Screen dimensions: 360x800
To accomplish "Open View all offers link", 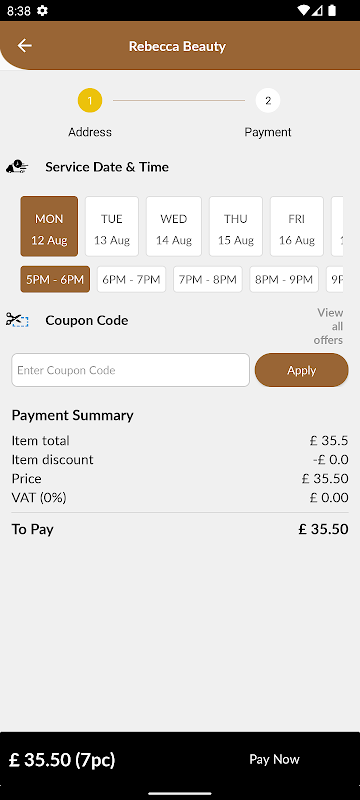I will point(329,326).
